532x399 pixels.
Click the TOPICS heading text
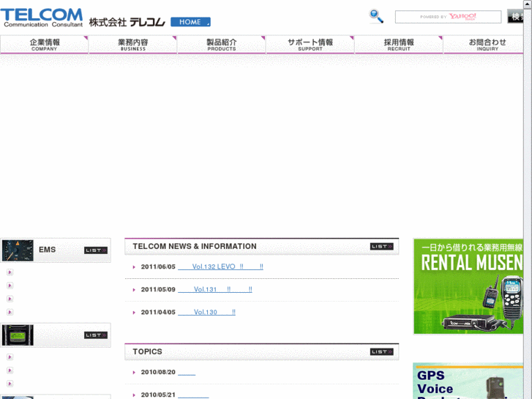[147, 352]
